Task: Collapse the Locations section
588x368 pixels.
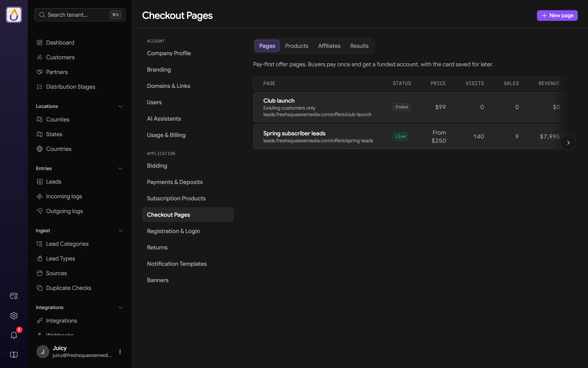Action: (120, 106)
